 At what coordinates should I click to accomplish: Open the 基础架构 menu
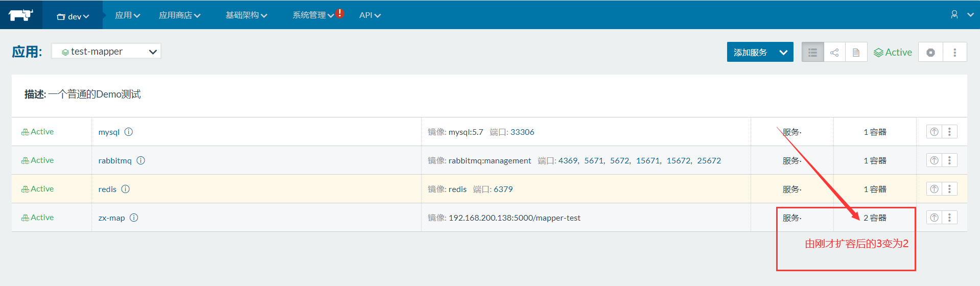click(246, 15)
